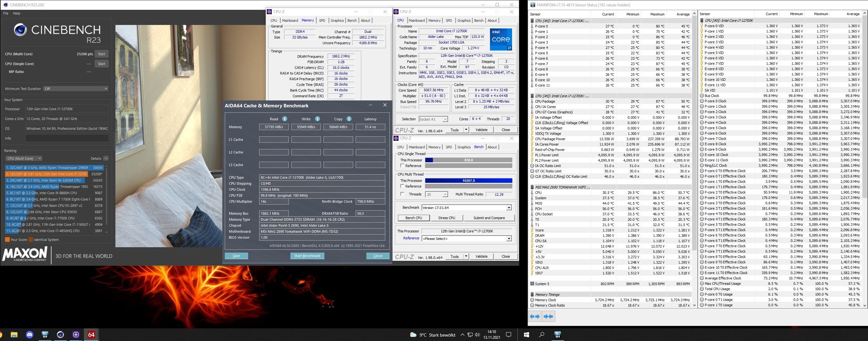Start the CPU (Single Core) test in Cinebench

click(102, 64)
